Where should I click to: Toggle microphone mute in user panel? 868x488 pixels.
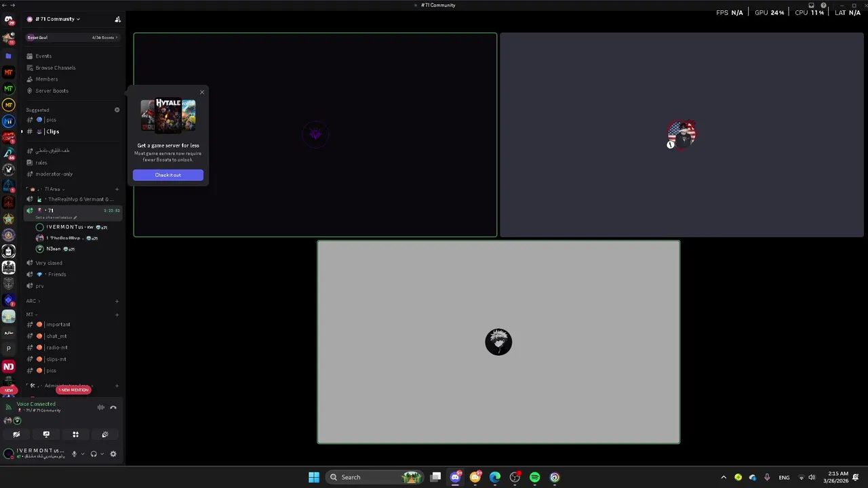pyautogui.click(x=74, y=454)
